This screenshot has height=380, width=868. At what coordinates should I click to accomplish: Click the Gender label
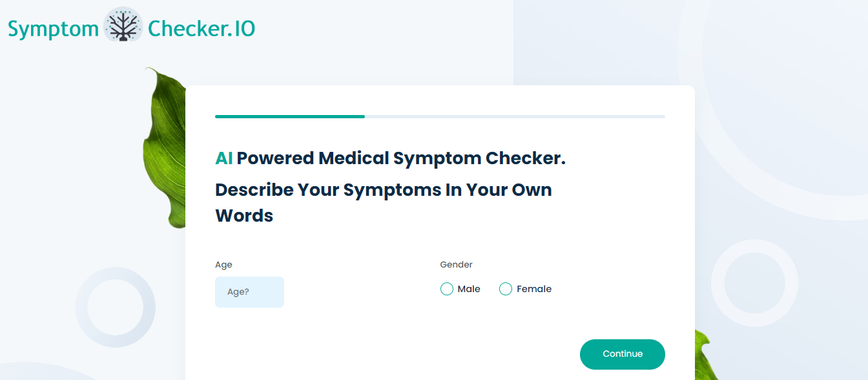[456, 264]
